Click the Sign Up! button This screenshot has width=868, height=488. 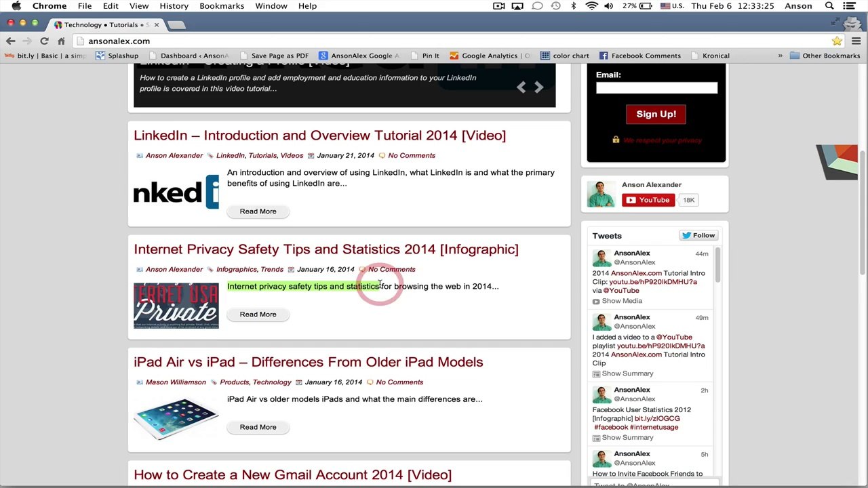(x=656, y=114)
